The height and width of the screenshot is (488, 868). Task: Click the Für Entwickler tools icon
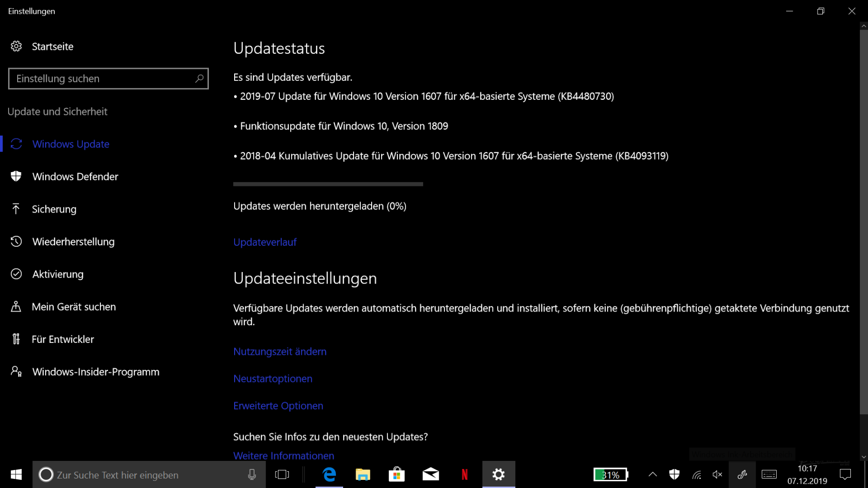[x=16, y=339]
